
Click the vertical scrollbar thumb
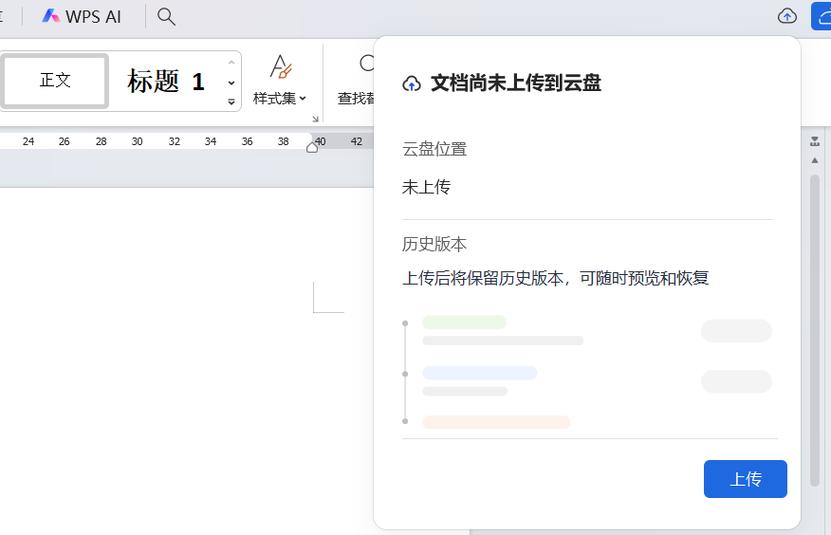click(815, 330)
